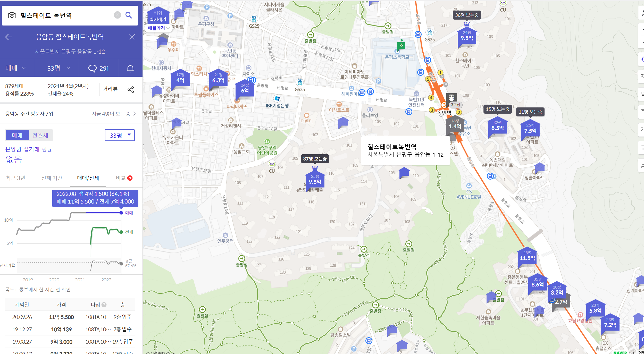Open 지금 4명이 보는 중 link
The height and width of the screenshot is (354, 644).
coord(114,114)
